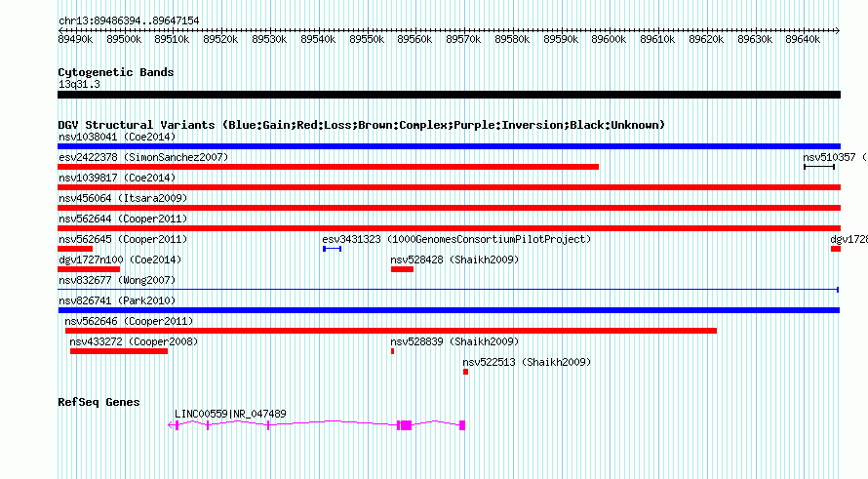Select the nsv522513 (Shaikh2009) variant label
868x479 pixels.
tap(527, 362)
